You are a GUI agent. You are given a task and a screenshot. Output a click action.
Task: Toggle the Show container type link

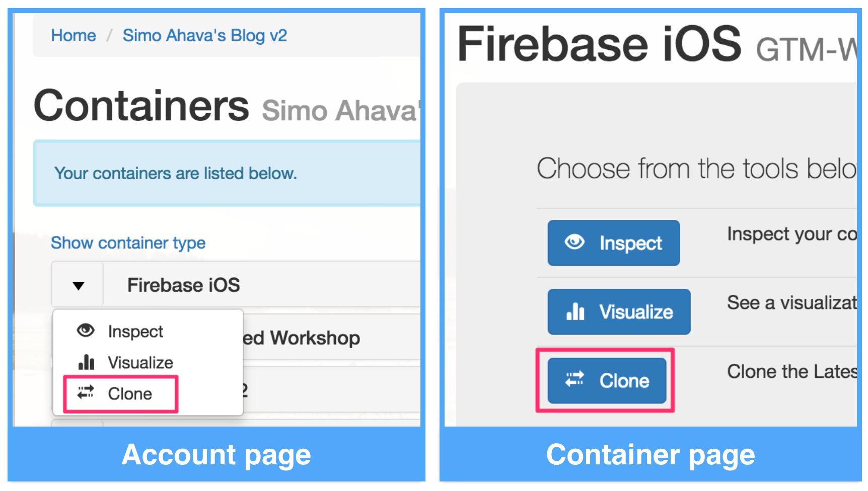point(128,243)
